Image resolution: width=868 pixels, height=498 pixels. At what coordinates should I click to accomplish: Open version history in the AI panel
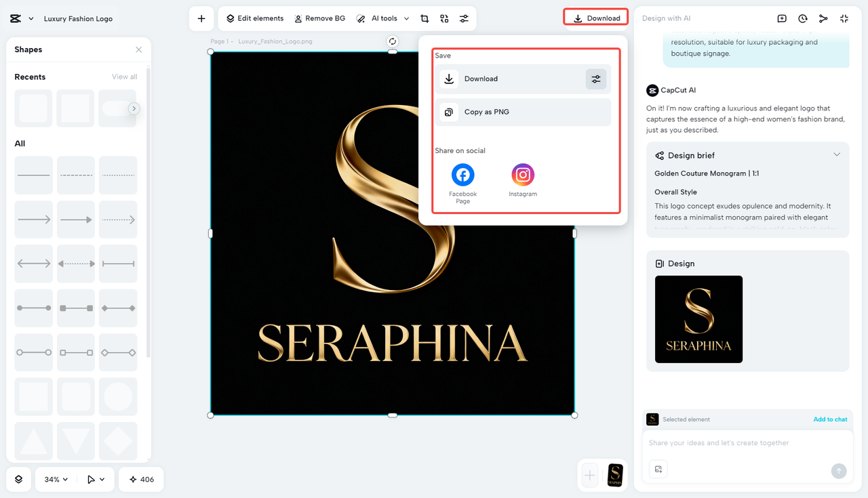[802, 18]
